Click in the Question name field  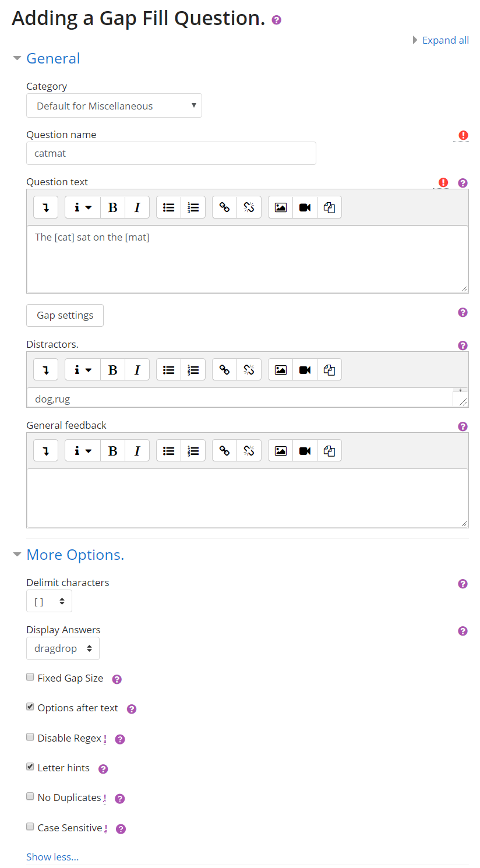pos(171,154)
